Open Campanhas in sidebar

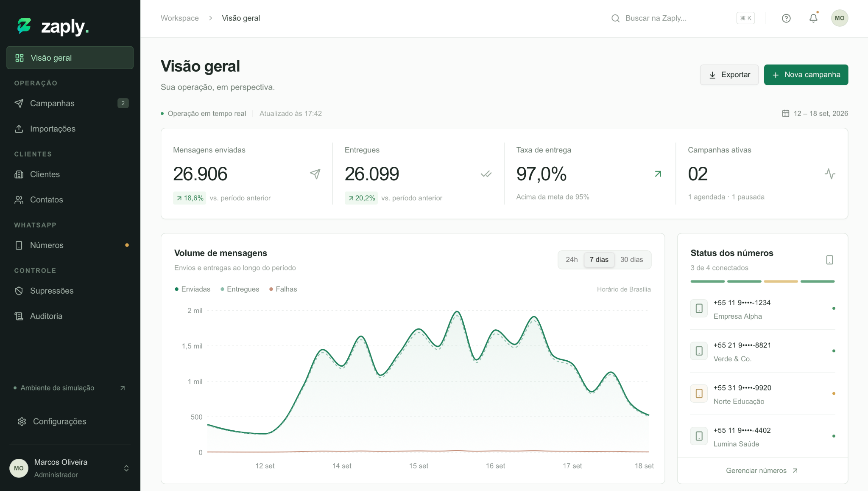click(x=70, y=103)
